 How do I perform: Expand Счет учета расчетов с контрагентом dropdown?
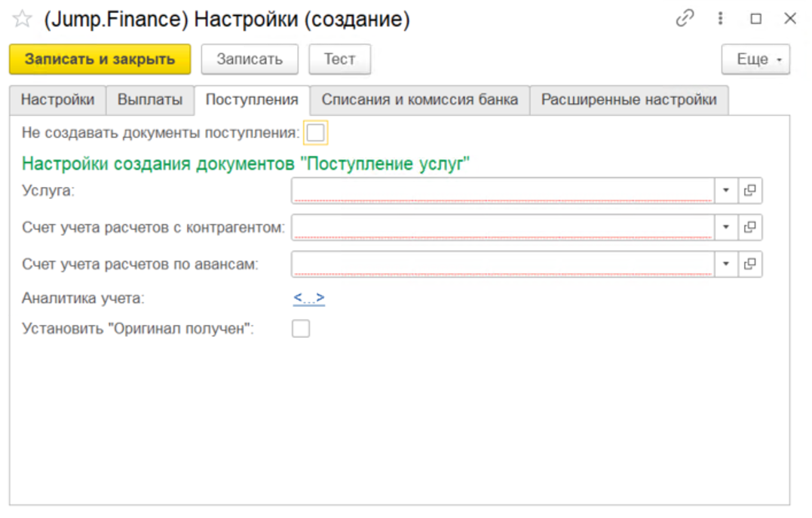[725, 227]
